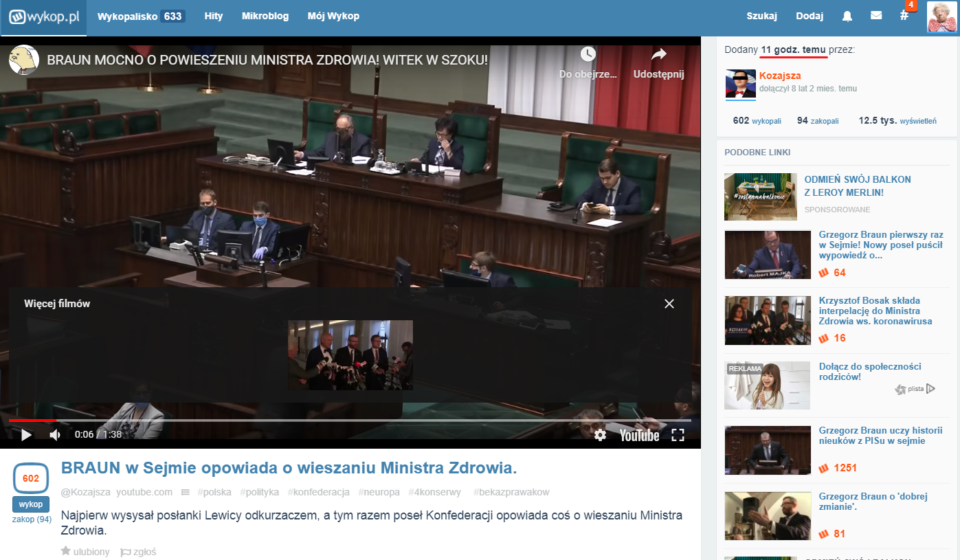The width and height of the screenshot is (960, 560).
Task: Click the zgłoś flag icon
Action: point(125,552)
